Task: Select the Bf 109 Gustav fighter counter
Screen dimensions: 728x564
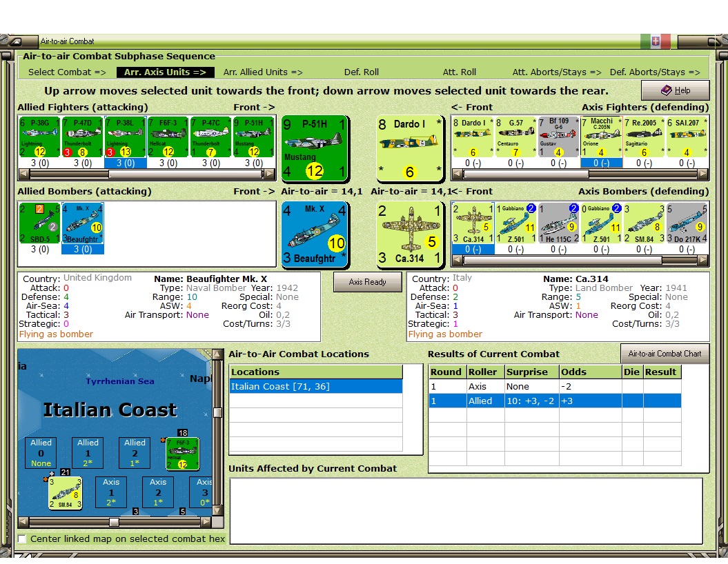Action: coord(558,137)
